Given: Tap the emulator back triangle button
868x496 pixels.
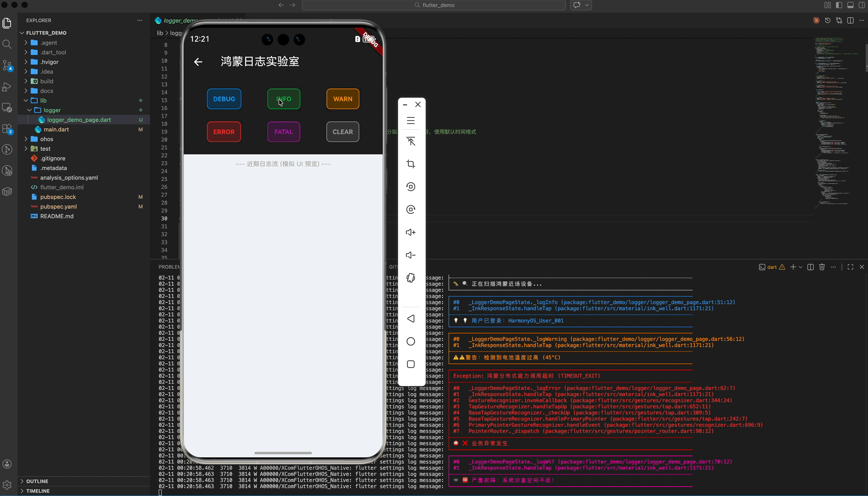Looking at the screenshot, I should pyautogui.click(x=411, y=319).
